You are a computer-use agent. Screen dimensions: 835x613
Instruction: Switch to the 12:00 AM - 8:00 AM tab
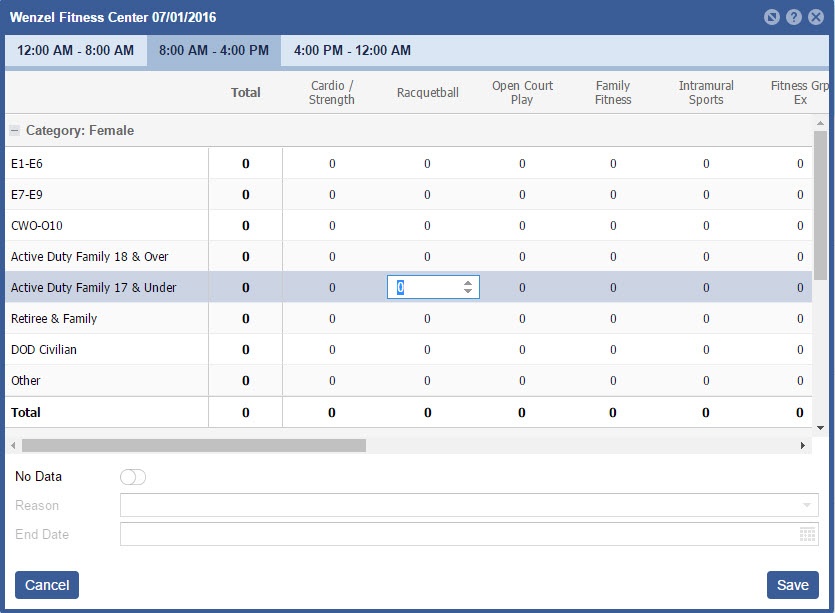75,51
